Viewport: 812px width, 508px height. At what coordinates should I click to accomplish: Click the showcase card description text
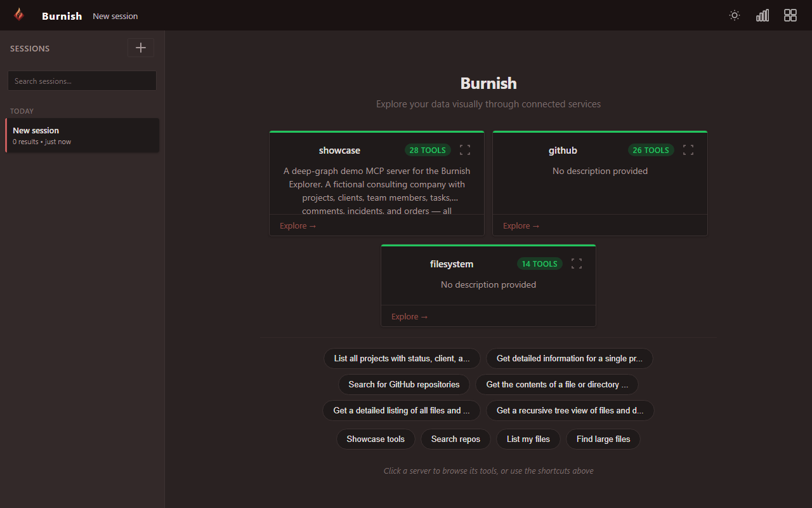(x=377, y=190)
